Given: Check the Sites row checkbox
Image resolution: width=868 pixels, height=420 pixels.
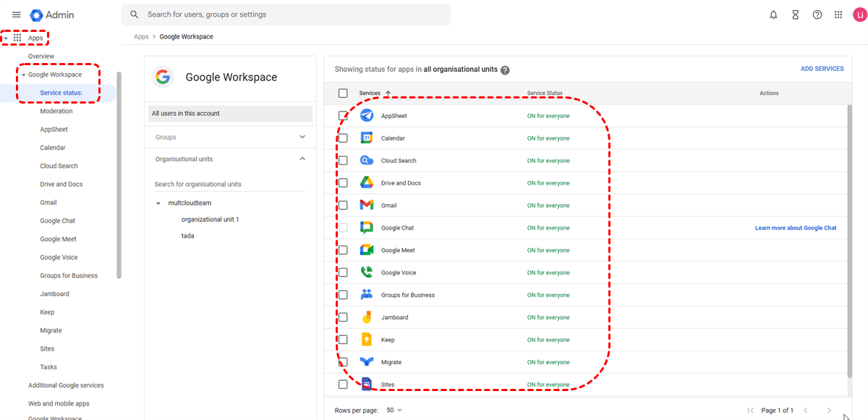Looking at the screenshot, I should 343,385.
